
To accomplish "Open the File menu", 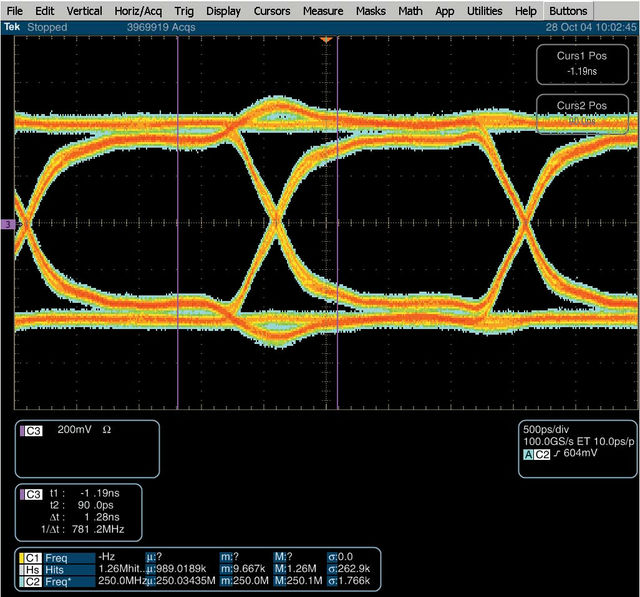I will click(14, 11).
